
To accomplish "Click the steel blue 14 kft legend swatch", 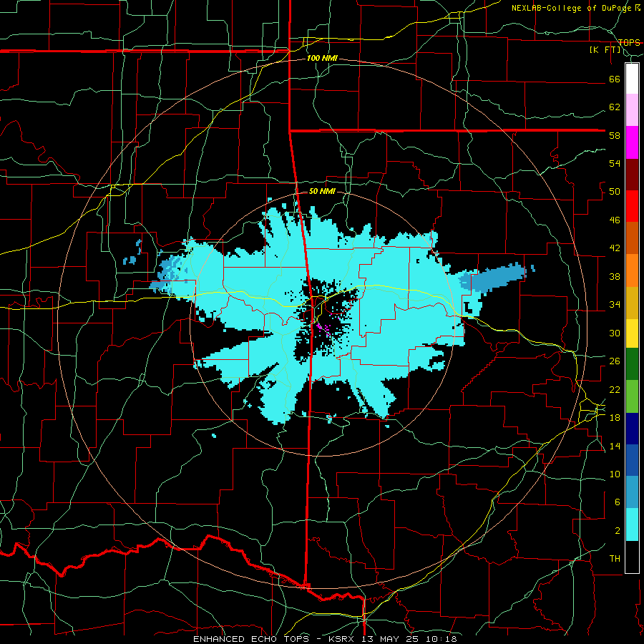I will tap(632, 492).
